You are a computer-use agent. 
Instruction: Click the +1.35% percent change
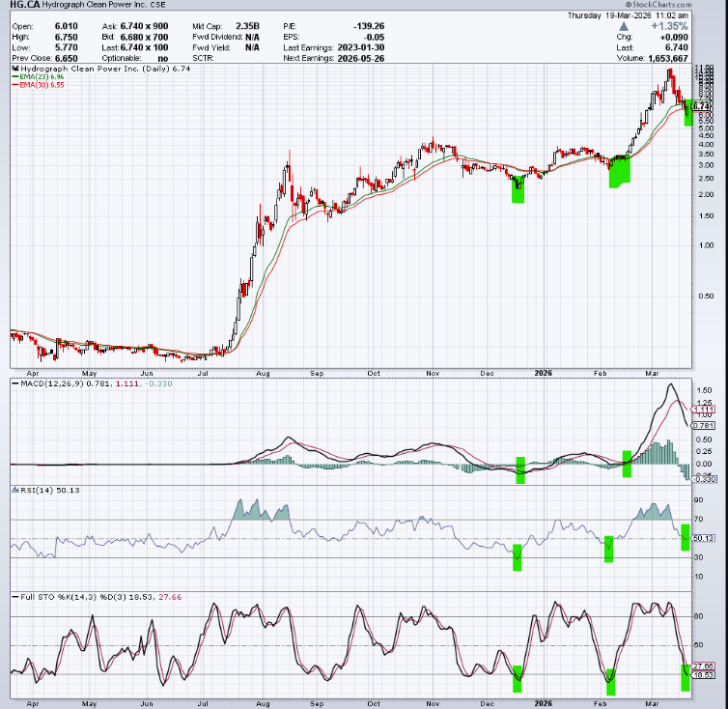coord(669,26)
